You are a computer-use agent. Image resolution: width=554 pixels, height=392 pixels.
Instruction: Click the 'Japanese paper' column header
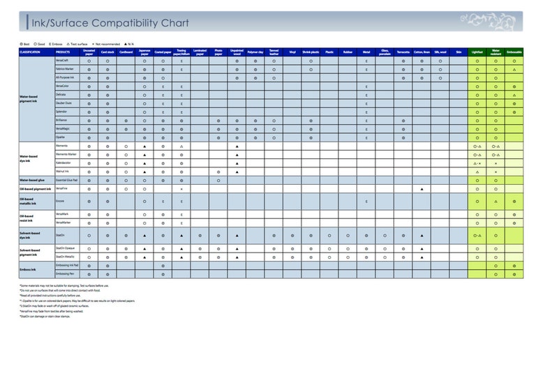pyautogui.click(x=144, y=52)
